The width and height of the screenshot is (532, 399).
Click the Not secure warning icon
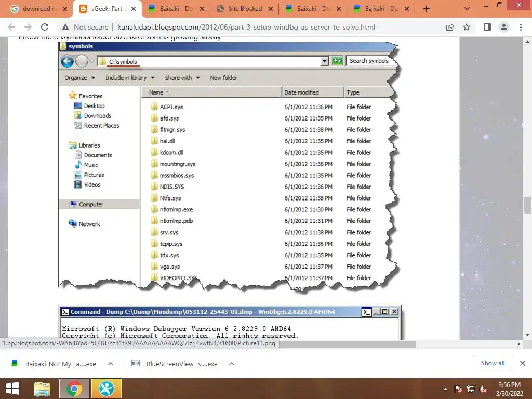(x=65, y=27)
